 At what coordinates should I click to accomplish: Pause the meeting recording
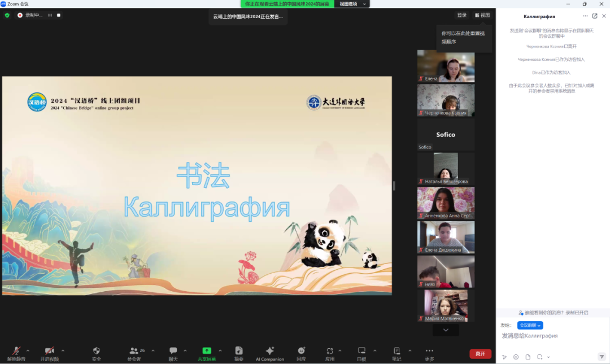click(50, 15)
